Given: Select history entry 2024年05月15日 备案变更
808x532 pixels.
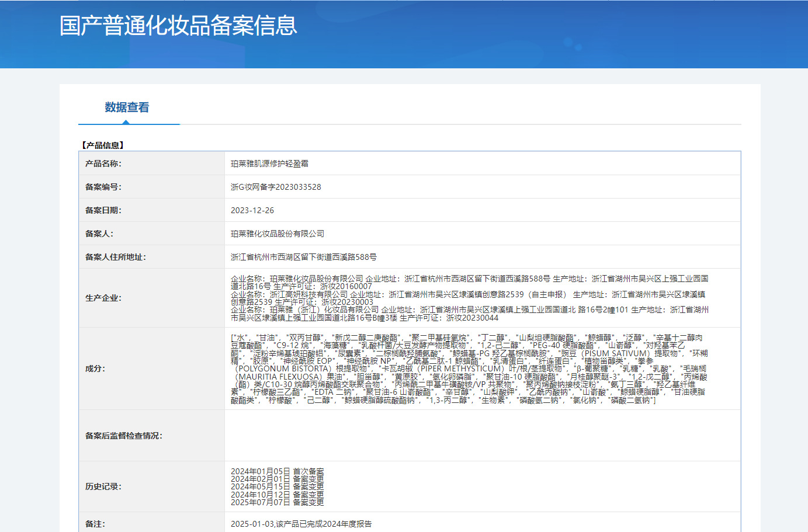Looking at the screenshot, I should [277, 486].
